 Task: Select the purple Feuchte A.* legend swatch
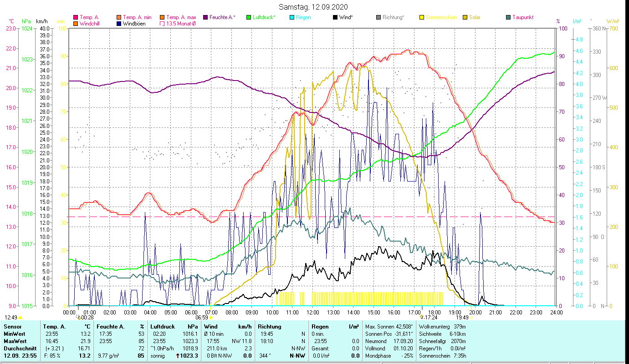(205, 17)
